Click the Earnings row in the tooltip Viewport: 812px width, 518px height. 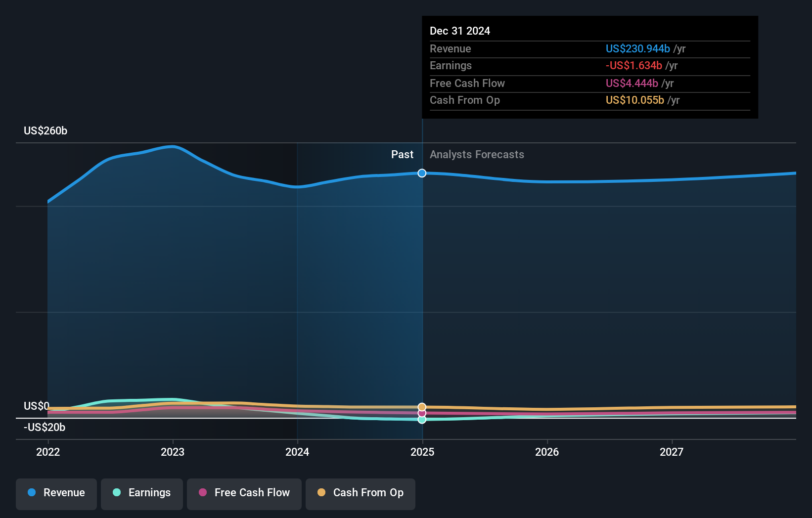(x=544, y=65)
